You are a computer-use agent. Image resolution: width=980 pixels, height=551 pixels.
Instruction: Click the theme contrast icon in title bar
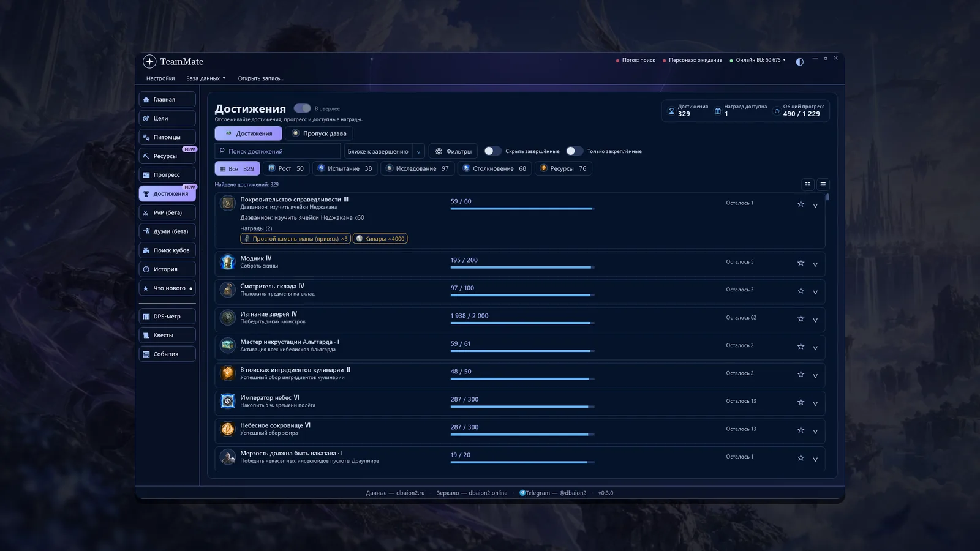799,62
